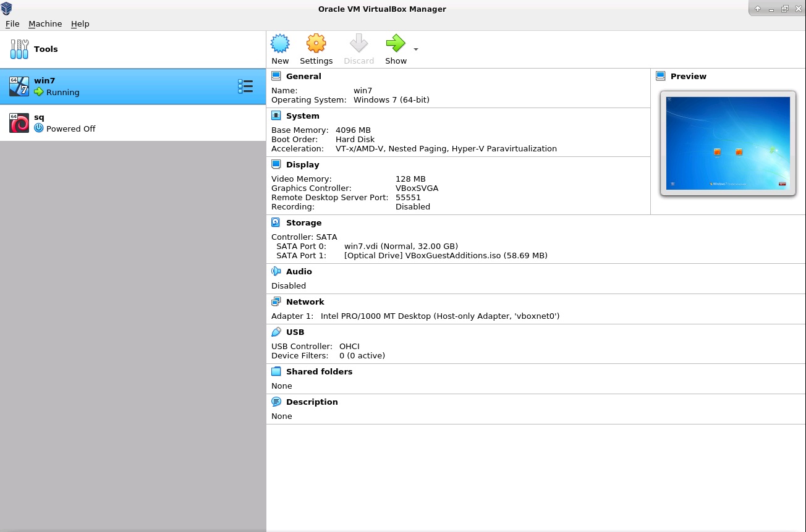The image size is (806, 532).
Task: Click the sq Powered Off status text
Action: pyautogui.click(x=71, y=129)
